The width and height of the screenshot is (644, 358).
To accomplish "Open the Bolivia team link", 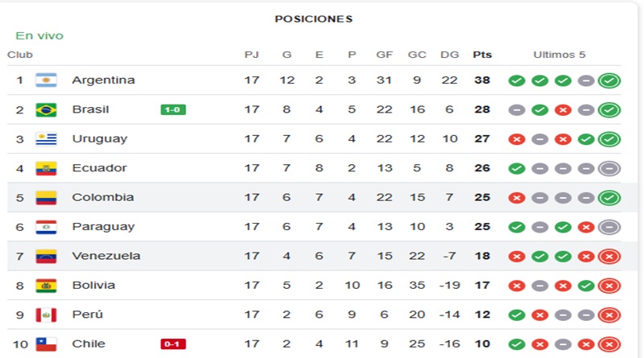I will pyautogui.click(x=93, y=286).
